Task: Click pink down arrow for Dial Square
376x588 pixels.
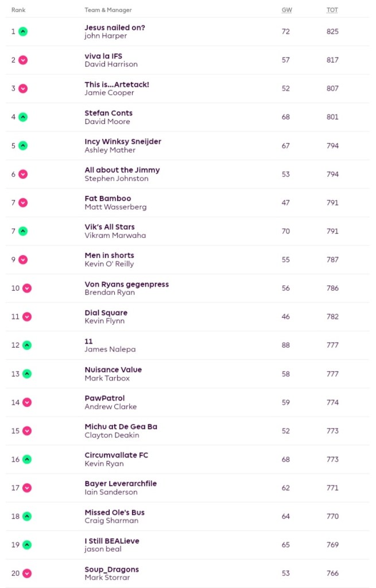Action: pyautogui.click(x=27, y=317)
